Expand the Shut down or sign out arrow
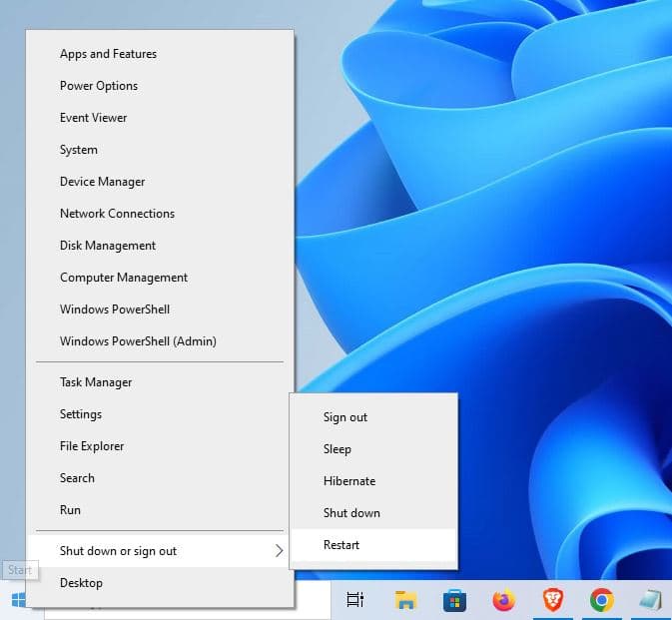 (279, 551)
